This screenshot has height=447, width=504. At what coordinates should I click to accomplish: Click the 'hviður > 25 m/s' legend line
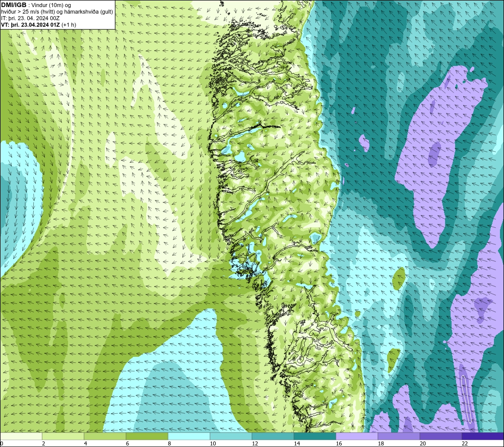[x=57, y=12]
